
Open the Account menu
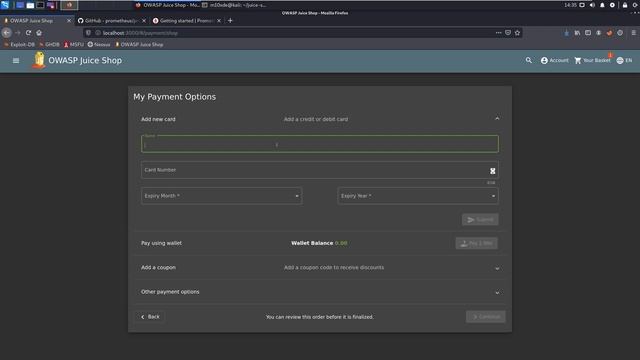coord(554,60)
